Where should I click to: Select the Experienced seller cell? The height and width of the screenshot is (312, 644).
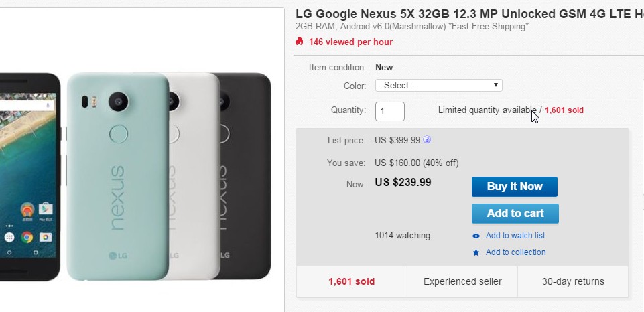click(x=462, y=281)
